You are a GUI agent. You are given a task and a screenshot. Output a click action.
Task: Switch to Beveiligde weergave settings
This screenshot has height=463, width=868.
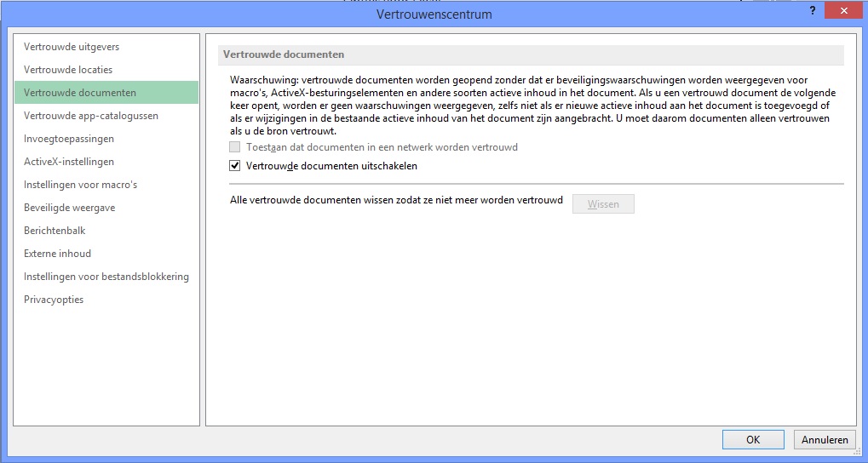pos(70,208)
